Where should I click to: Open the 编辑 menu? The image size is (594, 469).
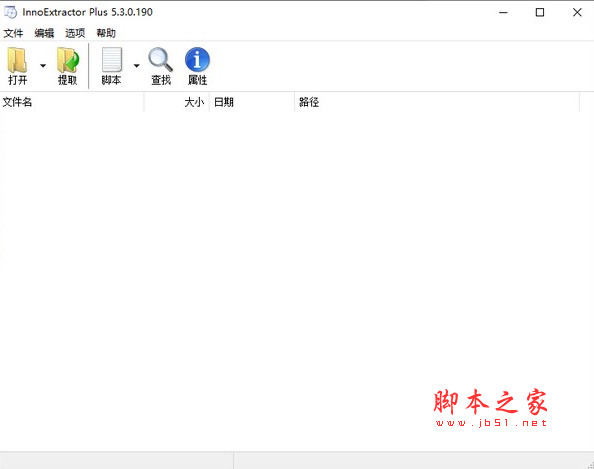tap(44, 33)
